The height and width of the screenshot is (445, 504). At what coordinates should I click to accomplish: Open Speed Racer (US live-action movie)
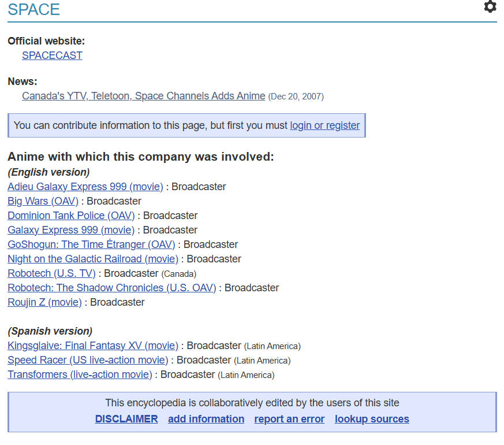click(x=88, y=360)
